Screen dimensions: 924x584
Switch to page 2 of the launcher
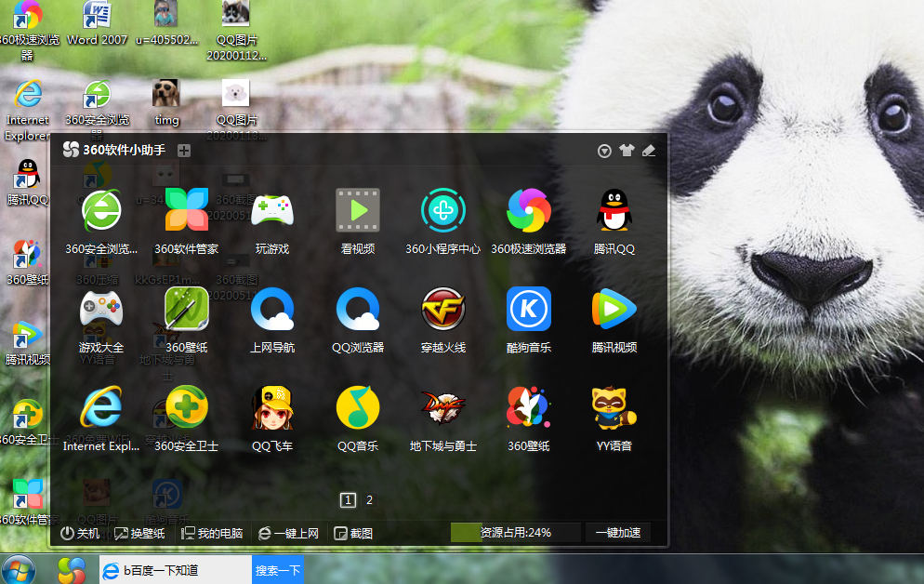[369, 500]
